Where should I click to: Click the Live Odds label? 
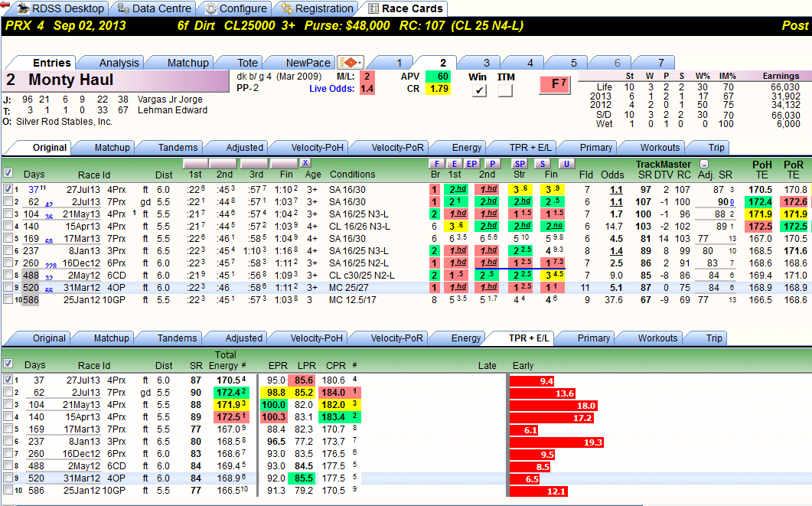(331, 89)
